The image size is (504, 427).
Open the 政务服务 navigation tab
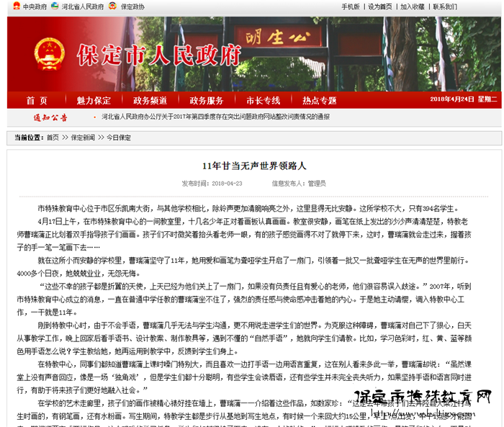207,100
